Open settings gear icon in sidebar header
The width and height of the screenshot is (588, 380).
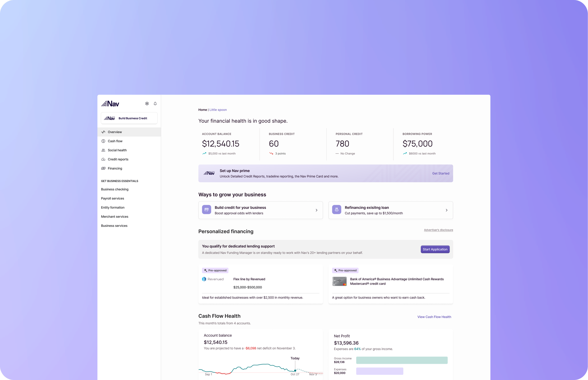pos(147,104)
